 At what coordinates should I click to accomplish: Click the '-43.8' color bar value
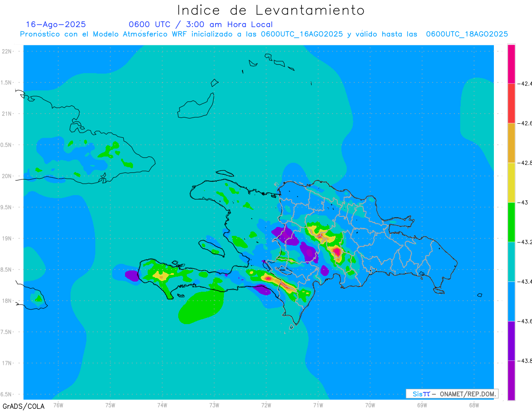pos(524,361)
